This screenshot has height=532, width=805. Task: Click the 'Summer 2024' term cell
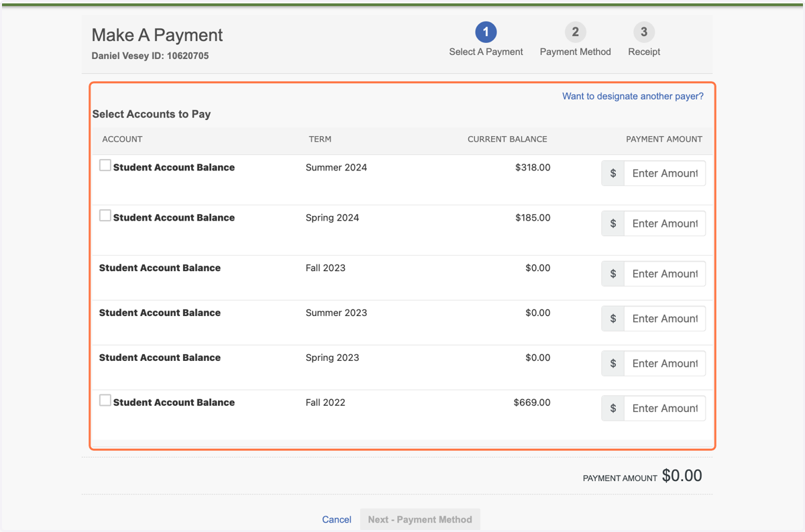tap(336, 168)
